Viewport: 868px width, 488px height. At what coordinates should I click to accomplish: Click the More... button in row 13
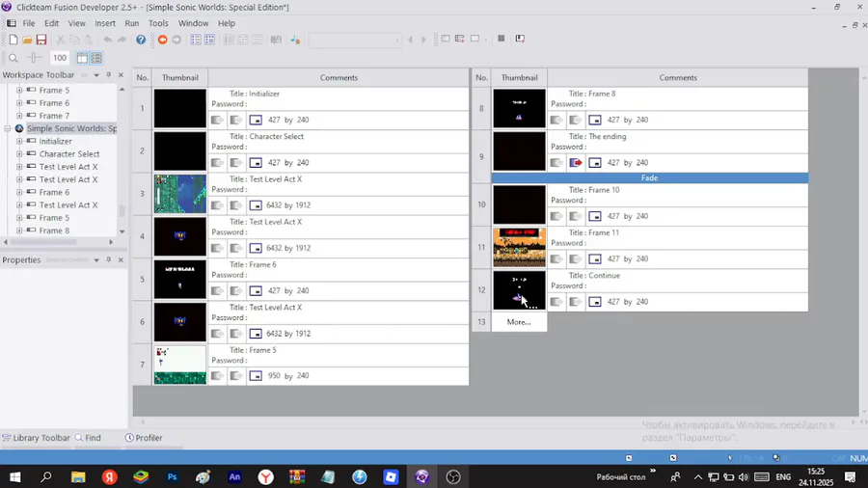(519, 322)
